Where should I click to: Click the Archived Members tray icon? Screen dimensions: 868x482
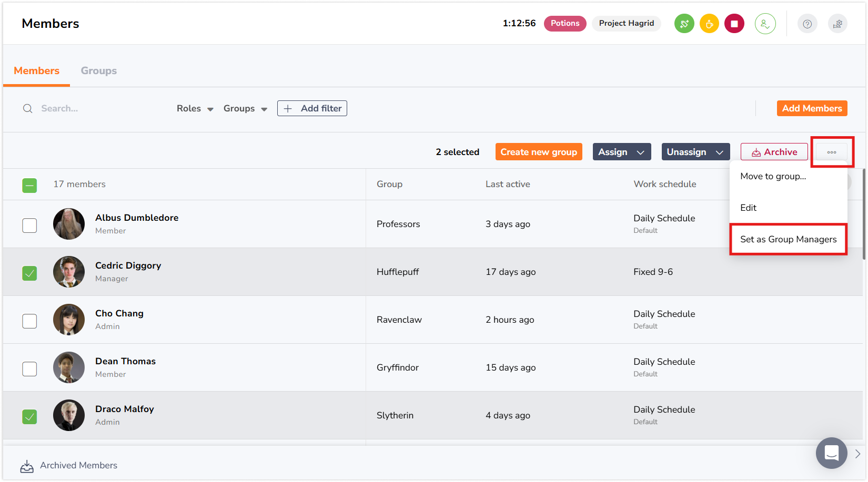click(x=27, y=466)
